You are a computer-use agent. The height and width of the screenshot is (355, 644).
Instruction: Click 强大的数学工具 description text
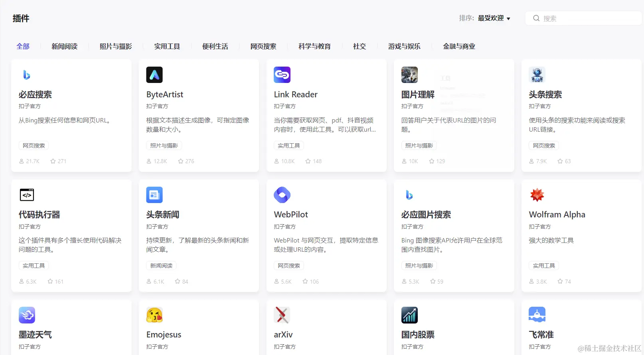pos(551,240)
